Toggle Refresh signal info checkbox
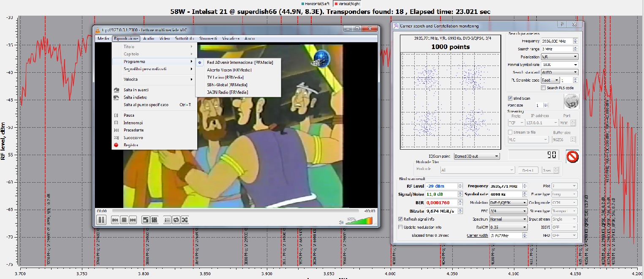Viewport: 644px width, 279px height. (x=400, y=219)
